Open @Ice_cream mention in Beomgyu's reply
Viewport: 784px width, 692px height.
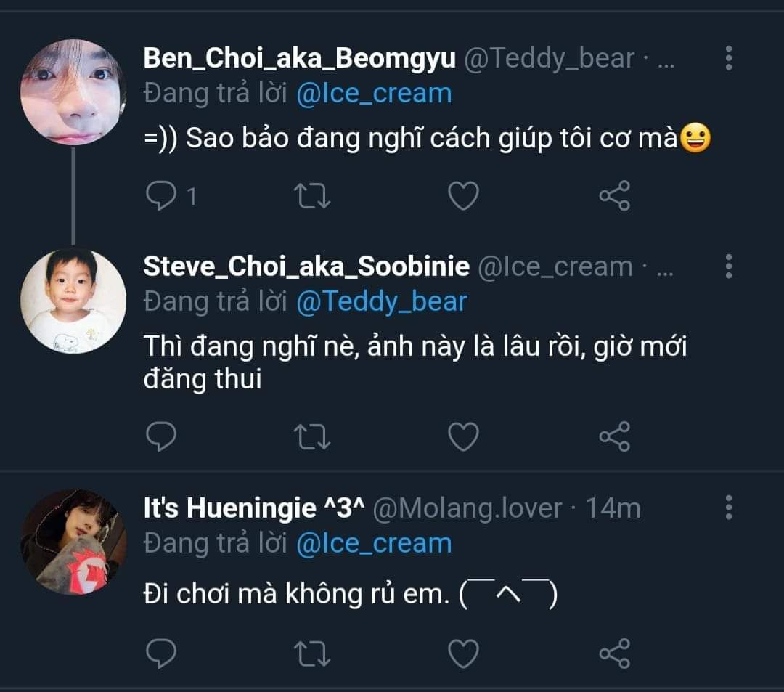[x=374, y=94]
